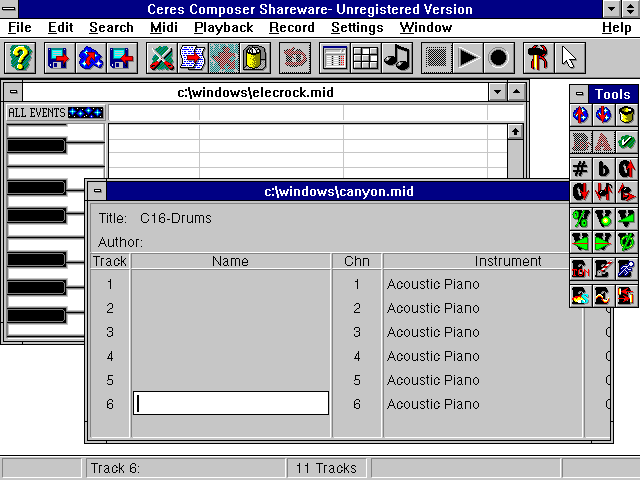This screenshot has height=480, width=640.
Task: Click the sharp (#) tool in Tools palette
Action: click(580, 167)
